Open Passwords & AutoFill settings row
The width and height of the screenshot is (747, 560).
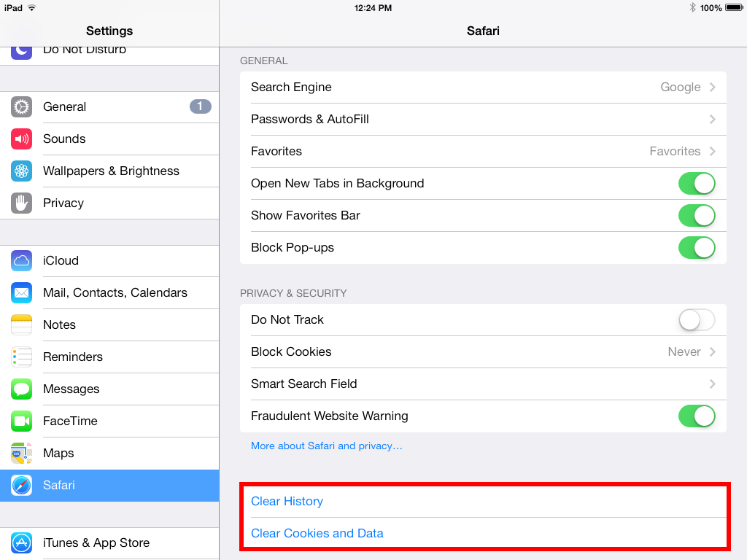coord(483,120)
